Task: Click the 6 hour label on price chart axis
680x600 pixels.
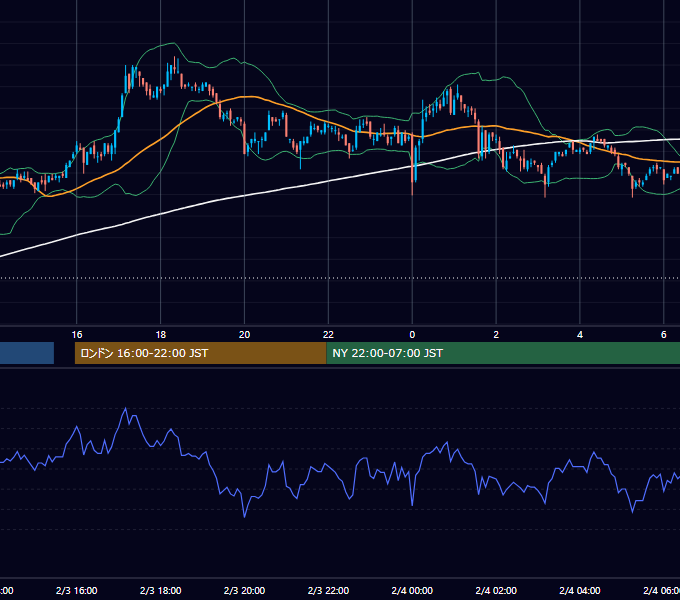Action: coord(664,335)
